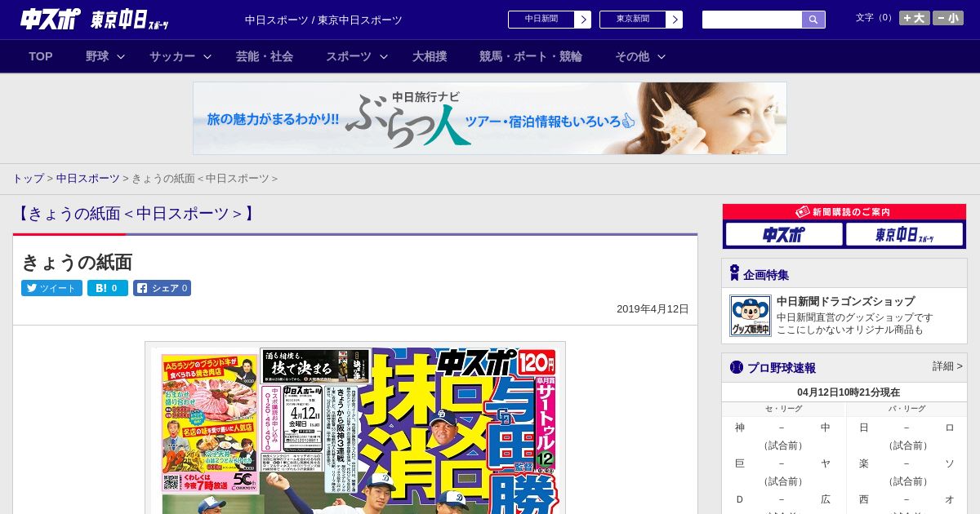Screen dimensions: 980x514
Task: Click the 中スポ logo in header
Action: coord(51,20)
